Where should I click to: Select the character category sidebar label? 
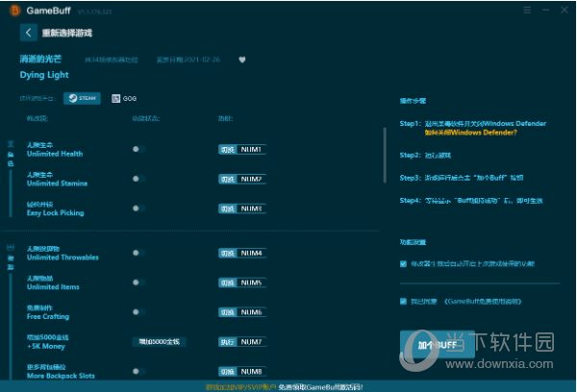11,154
